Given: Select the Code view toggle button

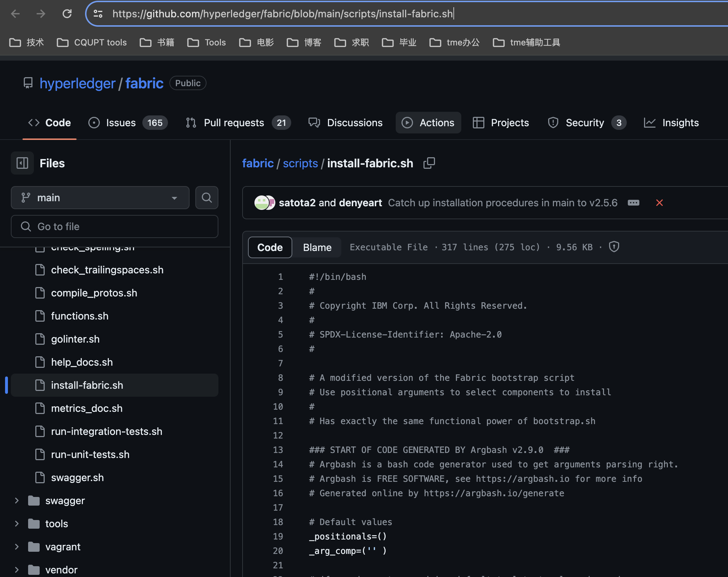Looking at the screenshot, I should [270, 247].
